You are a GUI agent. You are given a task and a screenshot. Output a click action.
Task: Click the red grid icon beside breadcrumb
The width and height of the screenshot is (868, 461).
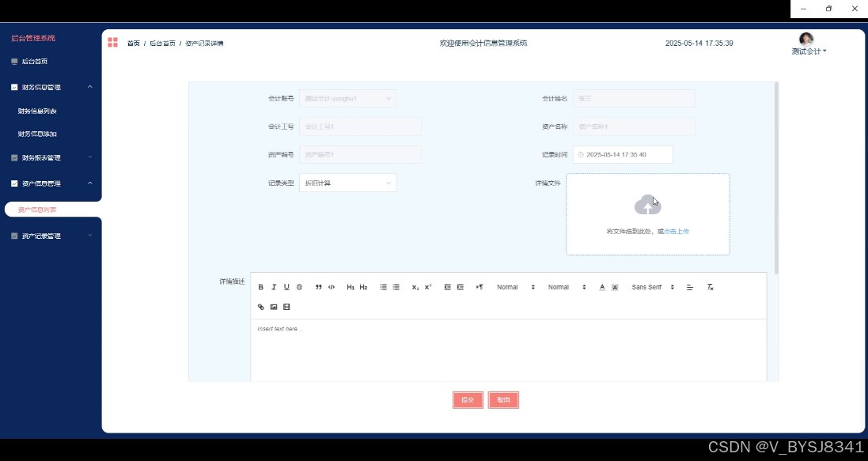(x=113, y=43)
